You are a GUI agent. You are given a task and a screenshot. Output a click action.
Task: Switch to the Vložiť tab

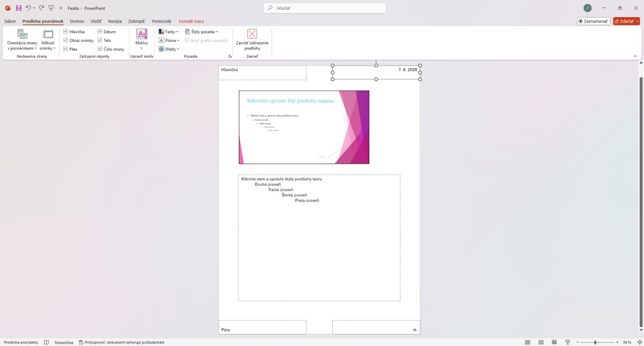point(96,21)
